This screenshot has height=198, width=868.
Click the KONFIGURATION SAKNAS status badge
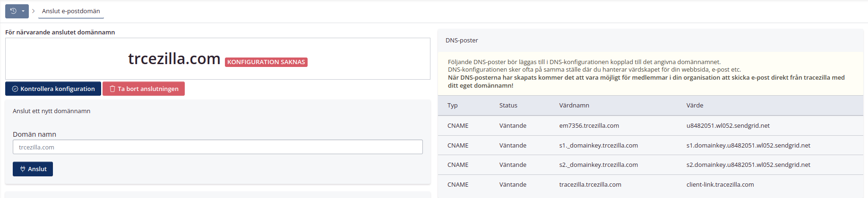click(x=266, y=62)
